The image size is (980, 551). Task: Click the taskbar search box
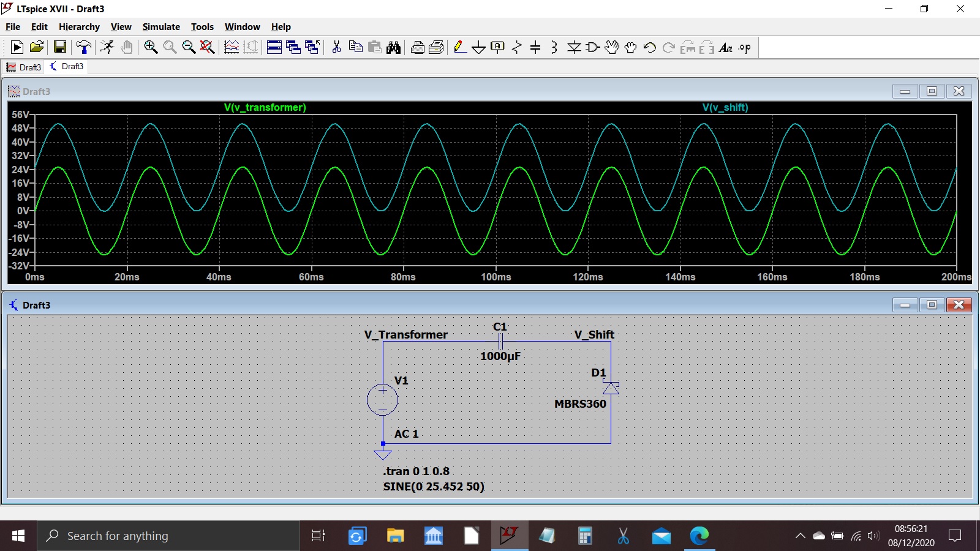point(168,536)
